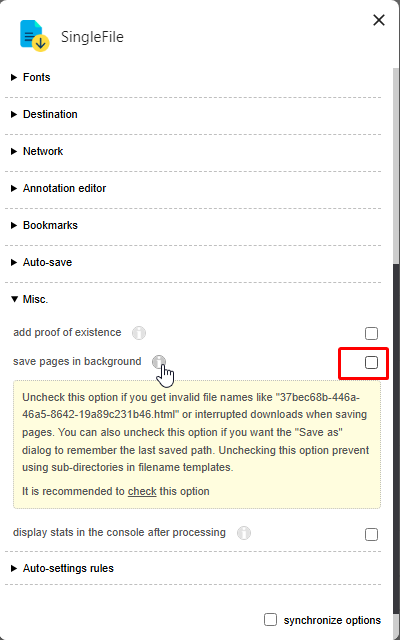The height and width of the screenshot is (640, 400).
Task: Collapse the Misc. section
Action: 29,299
